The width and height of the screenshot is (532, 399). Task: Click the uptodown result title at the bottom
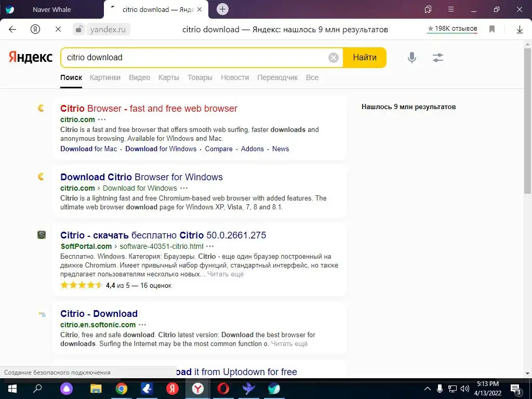click(236, 372)
